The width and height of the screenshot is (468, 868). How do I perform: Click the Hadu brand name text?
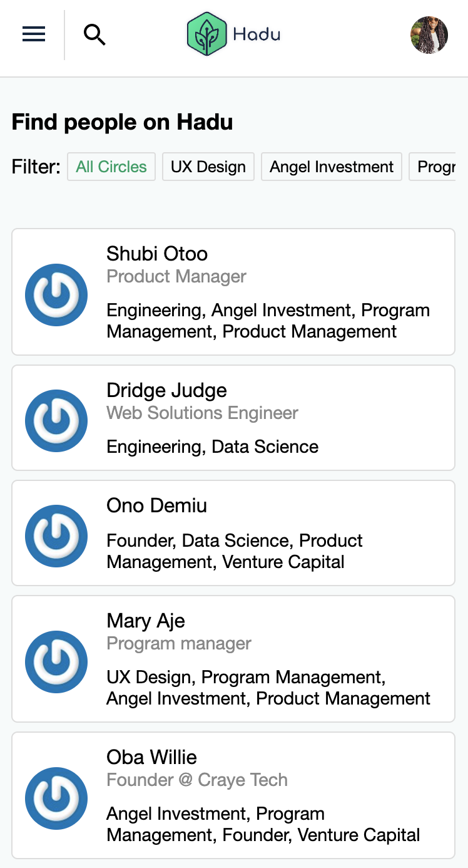click(257, 34)
